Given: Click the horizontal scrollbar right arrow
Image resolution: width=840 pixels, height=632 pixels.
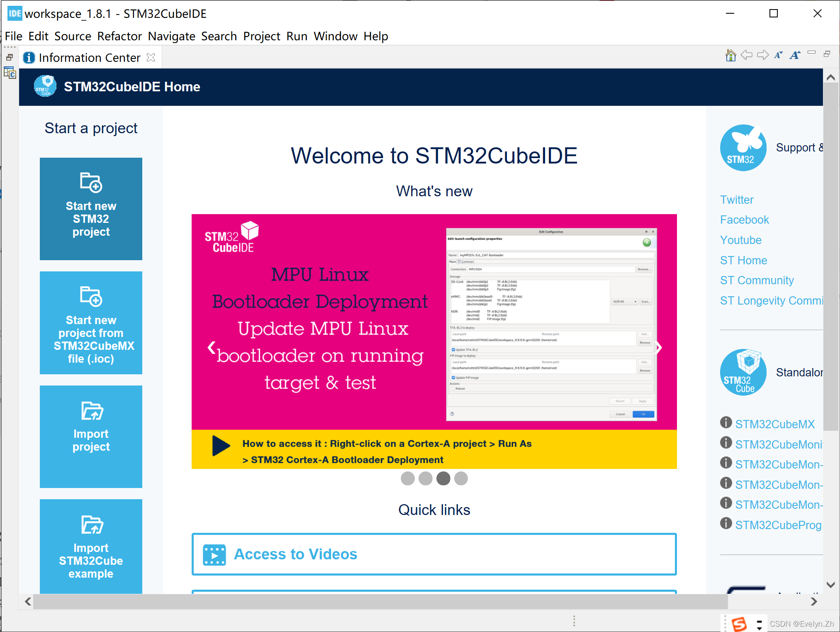Looking at the screenshot, I should (814, 601).
